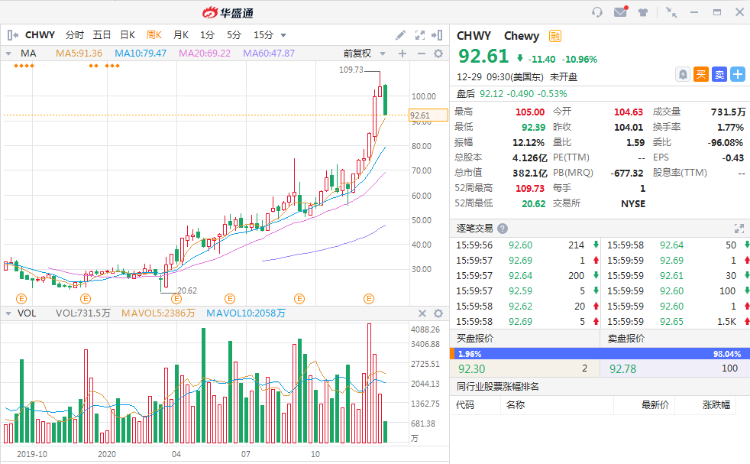Screen dimensions: 750x464
Task: Open the VOL indicator selector dropdown
Action: tap(8, 313)
